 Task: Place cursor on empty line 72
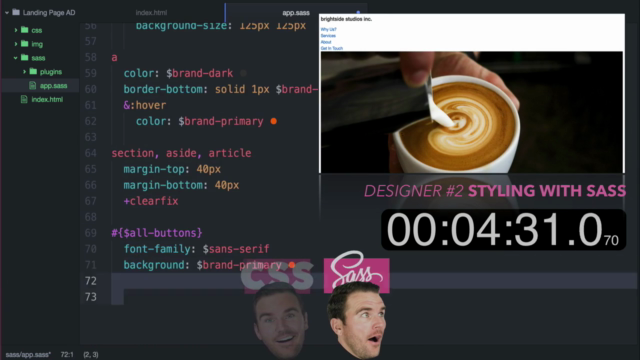[373, 281]
